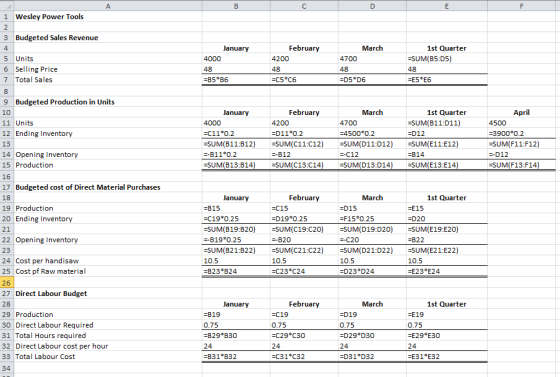Select the =B15 formula cell in row 19
Viewport: 560px width, 377px height.
click(x=236, y=208)
